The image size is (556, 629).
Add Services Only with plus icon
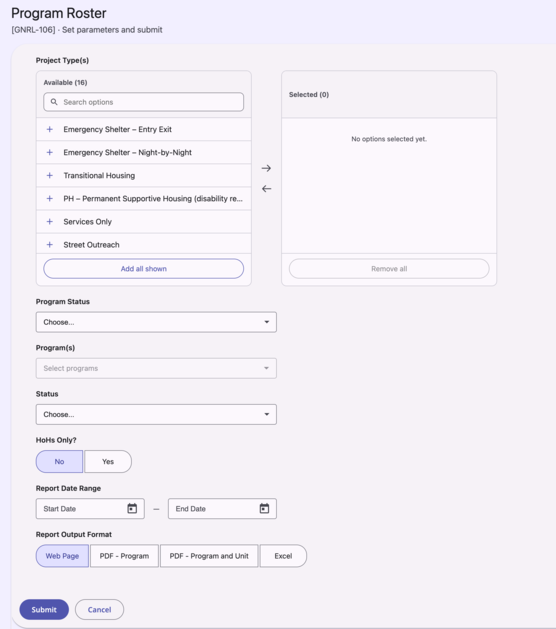50,221
